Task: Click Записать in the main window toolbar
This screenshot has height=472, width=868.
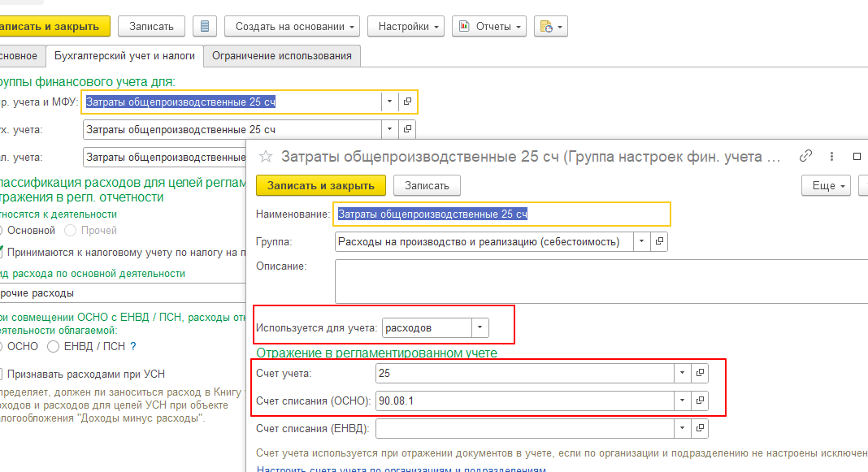Action: tap(151, 26)
